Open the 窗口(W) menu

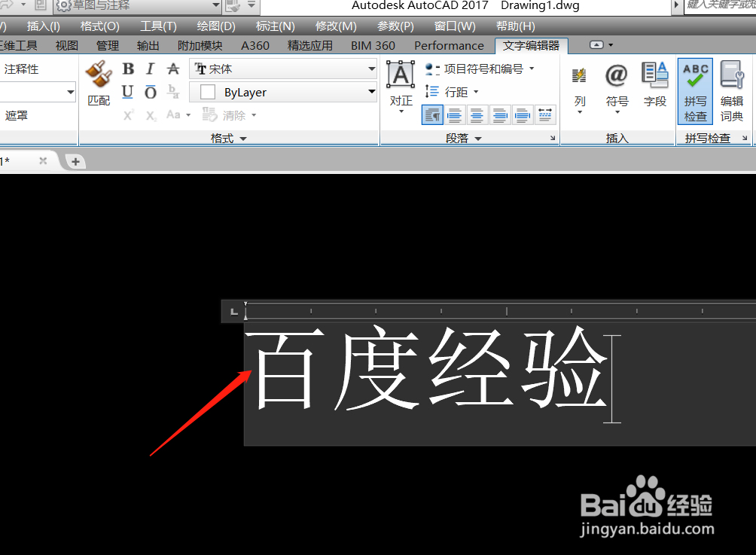455,26
